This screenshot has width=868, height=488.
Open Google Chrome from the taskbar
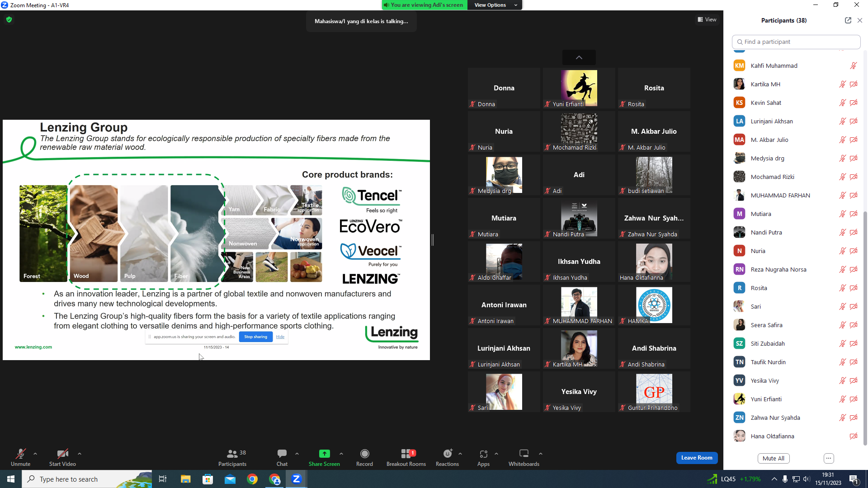click(252, 479)
